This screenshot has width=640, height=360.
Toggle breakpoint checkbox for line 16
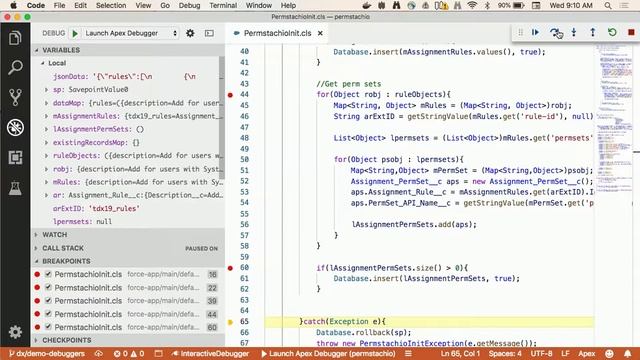coord(48,274)
